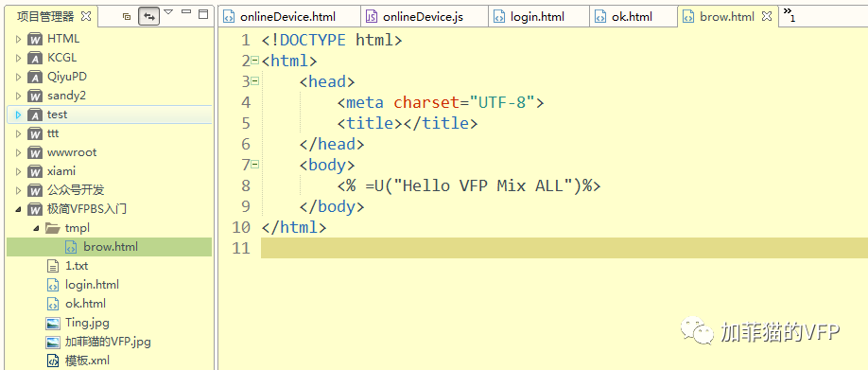The width and height of the screenshot is (868, 370).
Task: Click the QiyuPD project A icon
Action: coord(35,77)
